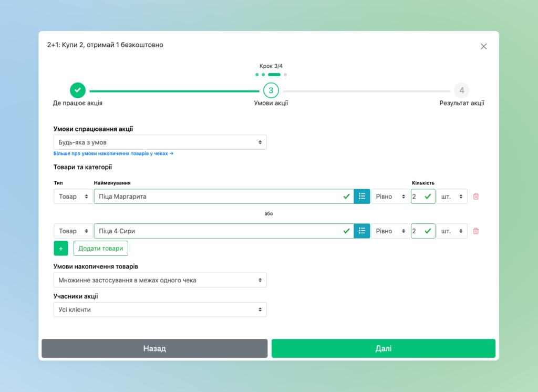Image resolution: width=538 pixels, height=392 pixels.
Task: Expand 'Умови накопичення товарів' dropdown
Action: coord(160,280)
